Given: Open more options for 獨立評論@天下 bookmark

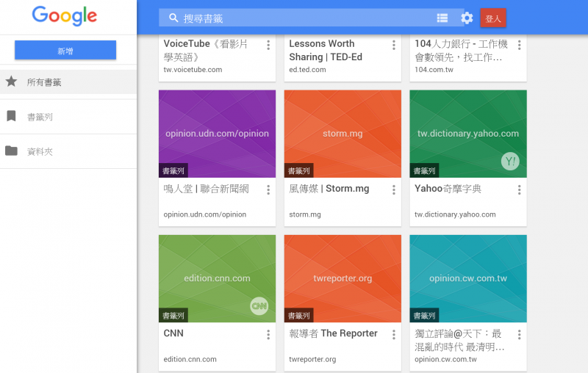Looking at the screenshot, I should tap(520, 334).
